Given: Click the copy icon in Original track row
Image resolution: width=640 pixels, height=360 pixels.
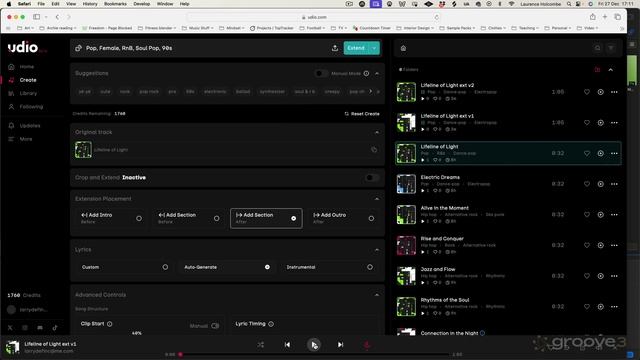Looking at the screenshot, I should (374, 149).
